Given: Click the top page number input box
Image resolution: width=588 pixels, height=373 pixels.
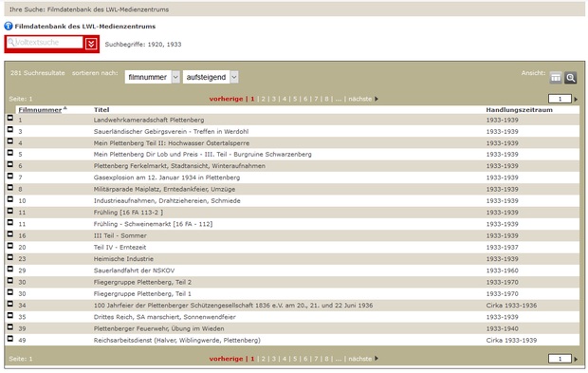Looking at the screenshot, I should point(560,99).
